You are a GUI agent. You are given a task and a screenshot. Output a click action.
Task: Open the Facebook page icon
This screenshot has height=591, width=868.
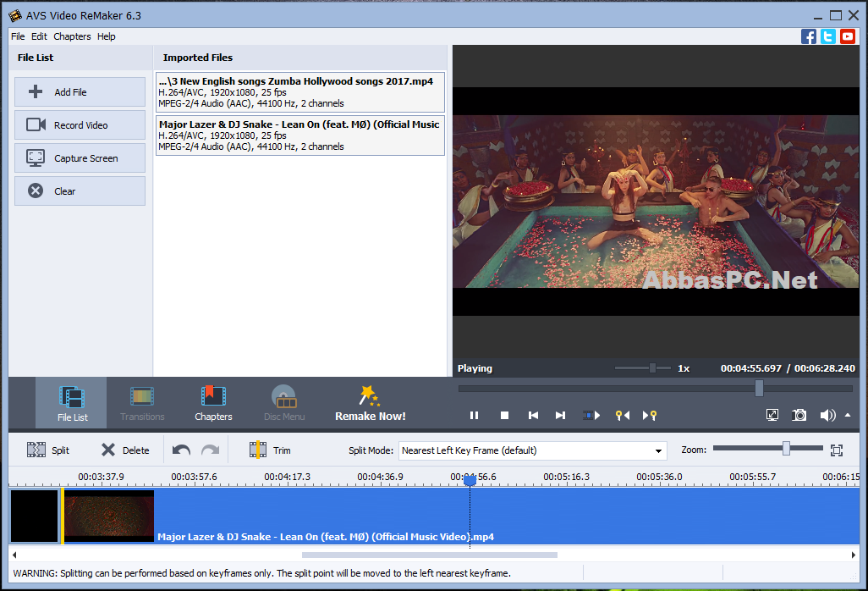coord(808,36)
